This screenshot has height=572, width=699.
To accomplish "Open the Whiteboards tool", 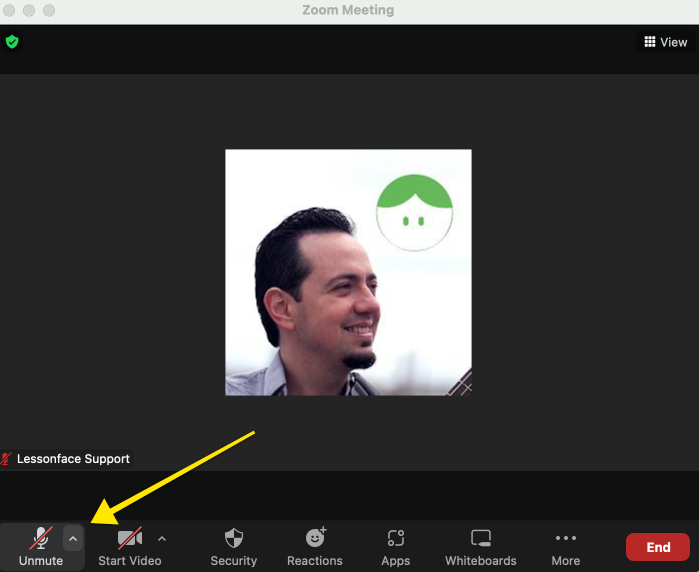I will (481, 546).
